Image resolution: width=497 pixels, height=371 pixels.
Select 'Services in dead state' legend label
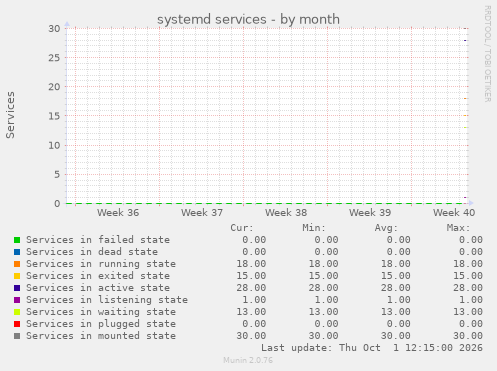pyautogui.click(x=92, y=252)
